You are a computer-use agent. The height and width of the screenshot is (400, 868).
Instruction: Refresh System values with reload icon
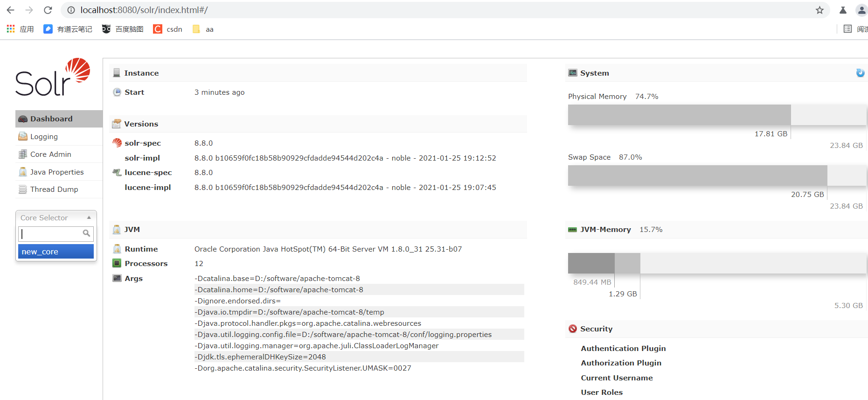[860, 73]
